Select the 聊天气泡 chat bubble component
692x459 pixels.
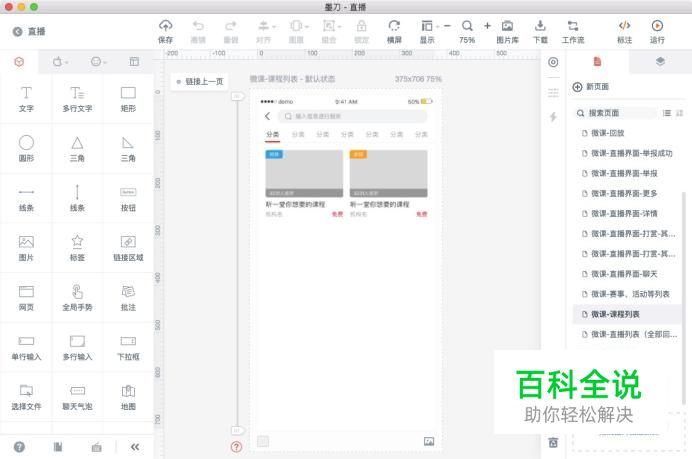[77, 397]
